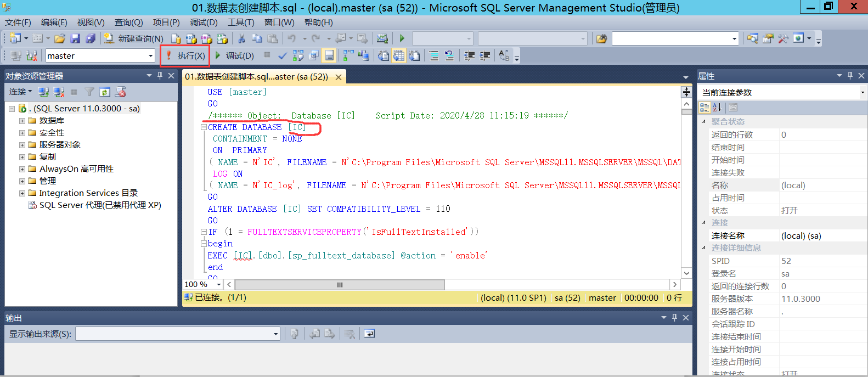
Task: Click the Increase Indent toolbar icon
Action: click(x=485, y=55)
